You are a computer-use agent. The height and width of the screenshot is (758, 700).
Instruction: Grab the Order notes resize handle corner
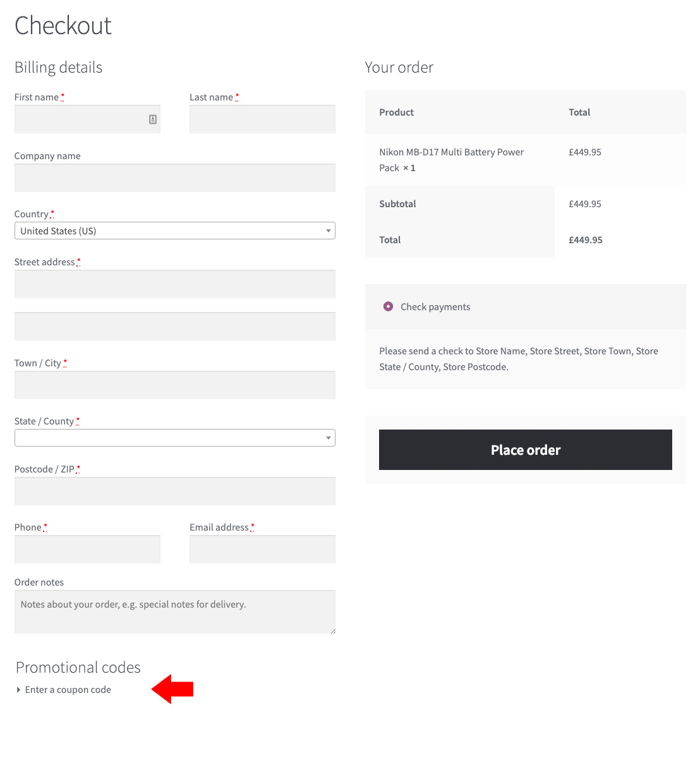(332, 630)
